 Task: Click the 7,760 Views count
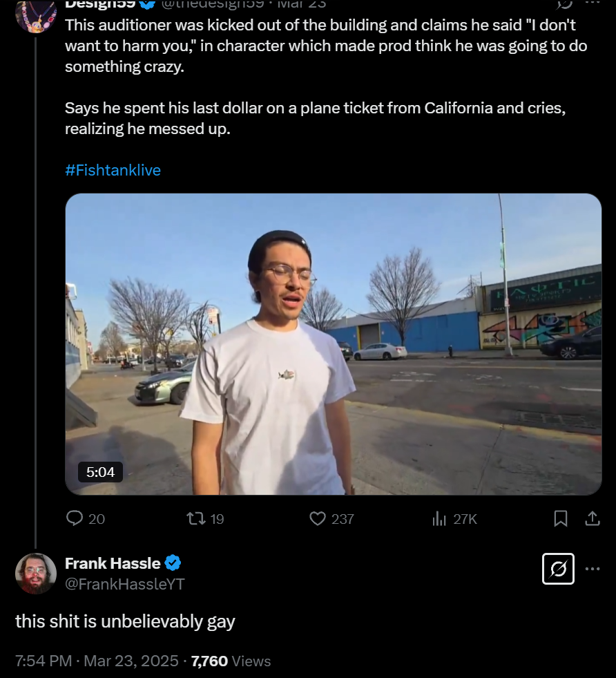tap(231, 661)
